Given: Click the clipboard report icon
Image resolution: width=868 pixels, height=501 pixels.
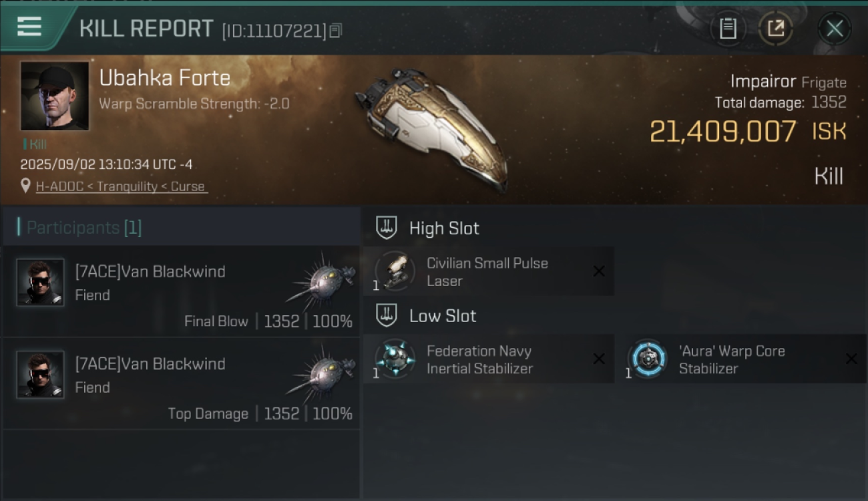Looking at the screenshot, I should click(728, 28).
